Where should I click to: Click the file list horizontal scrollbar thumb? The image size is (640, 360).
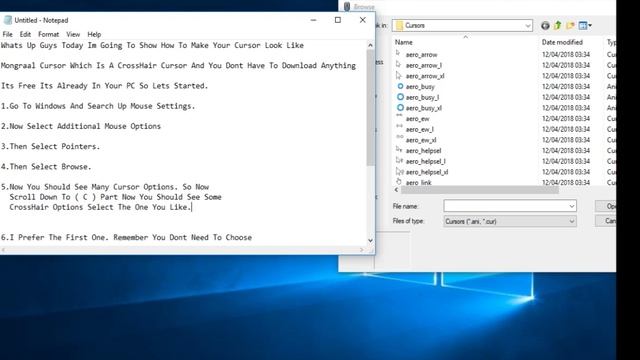pyautogui.click(x=480, y=190)
